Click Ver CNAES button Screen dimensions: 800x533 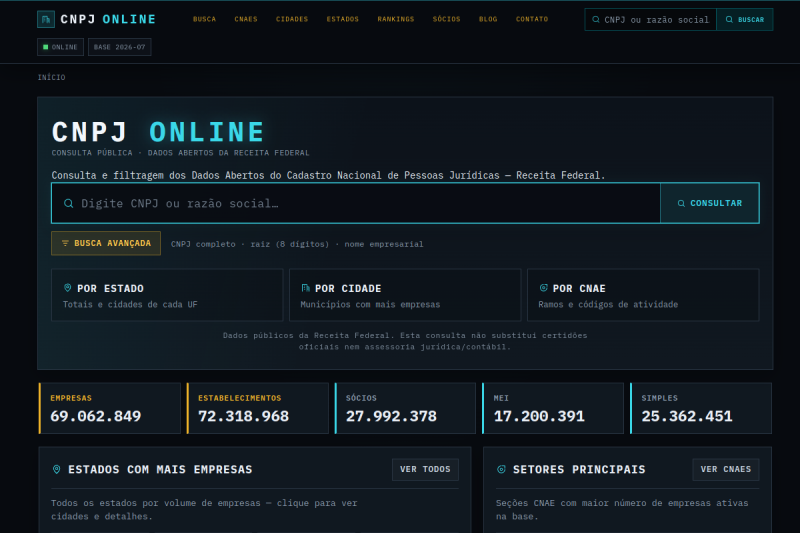click(x=726, y=469)
